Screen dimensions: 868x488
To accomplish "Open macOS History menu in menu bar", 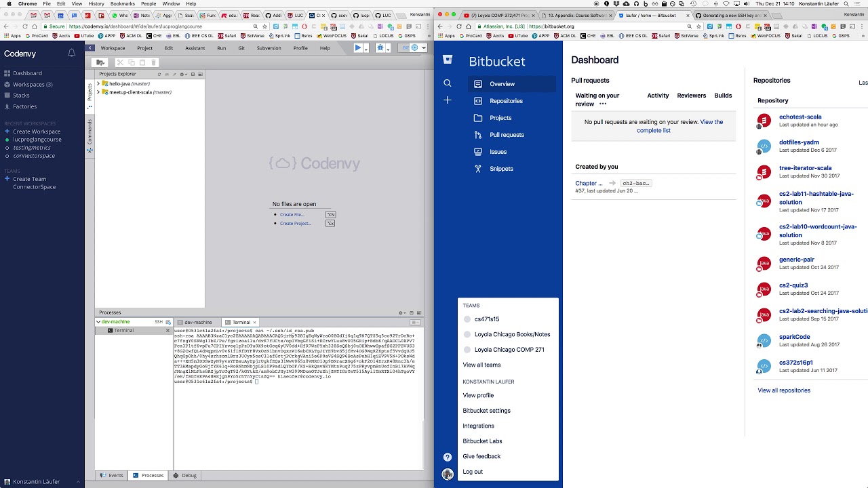I will click(x=96, y=4).
